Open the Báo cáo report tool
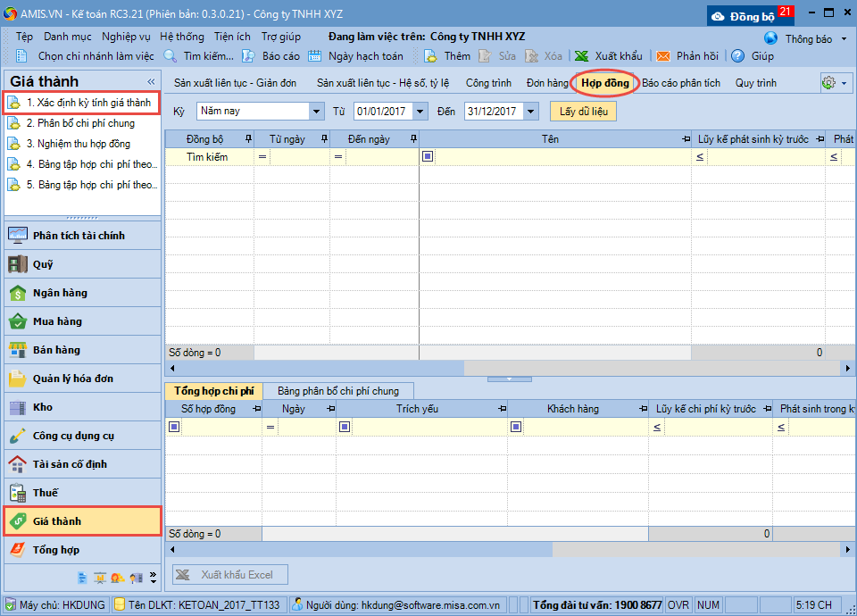Viewport: 857px width, 616px height. (249, 56)
